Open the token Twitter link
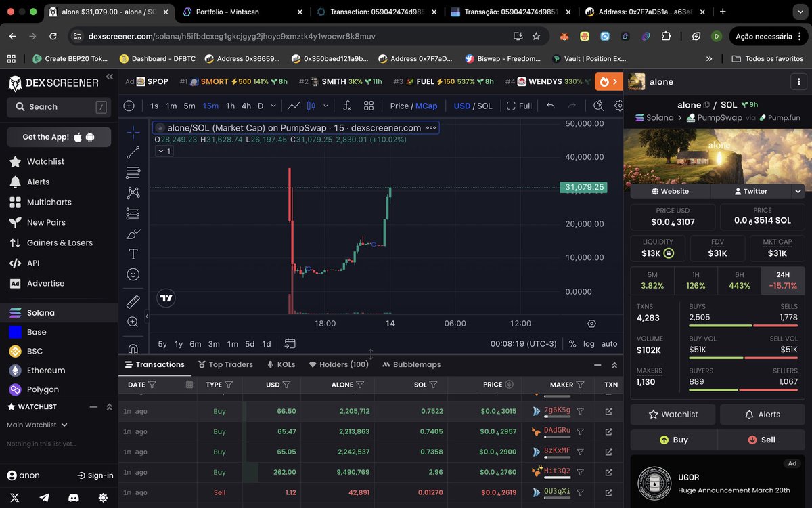 click(x=750, y=191)
